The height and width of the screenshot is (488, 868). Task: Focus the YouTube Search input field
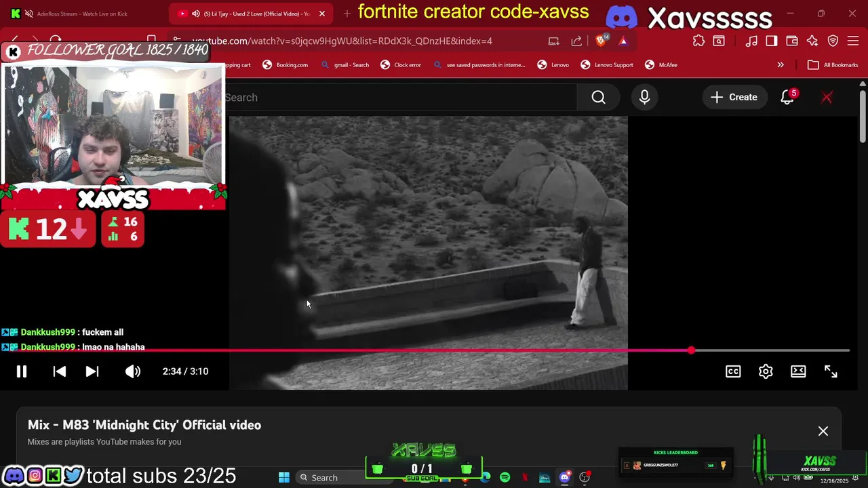coord(400,98)
